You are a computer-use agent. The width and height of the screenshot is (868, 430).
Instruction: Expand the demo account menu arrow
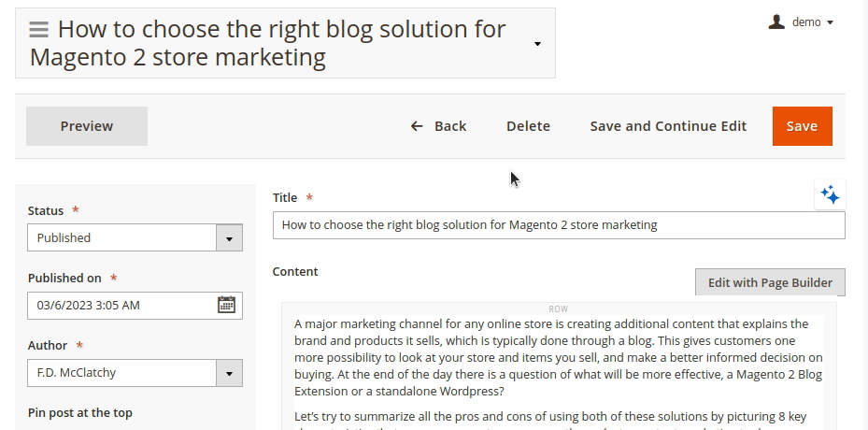pyautogui.click(x=831, y=22)
